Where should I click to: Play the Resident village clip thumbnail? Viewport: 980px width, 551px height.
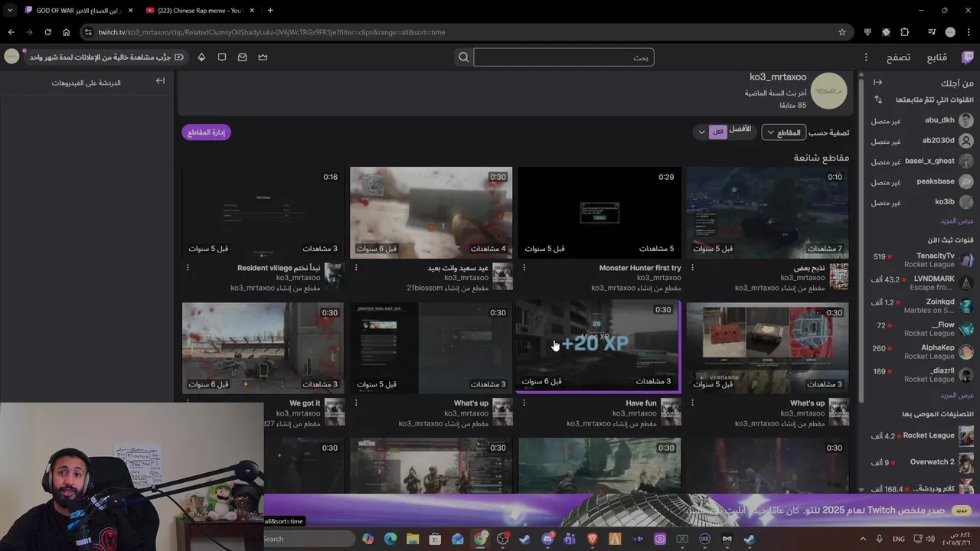[263, 212]
